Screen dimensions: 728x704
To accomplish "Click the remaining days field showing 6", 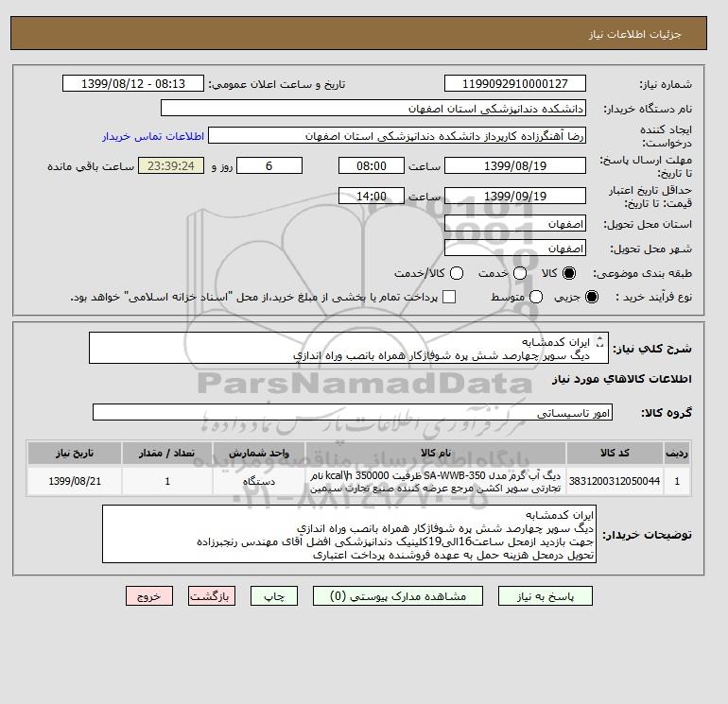I will click(x=269, y=165).
